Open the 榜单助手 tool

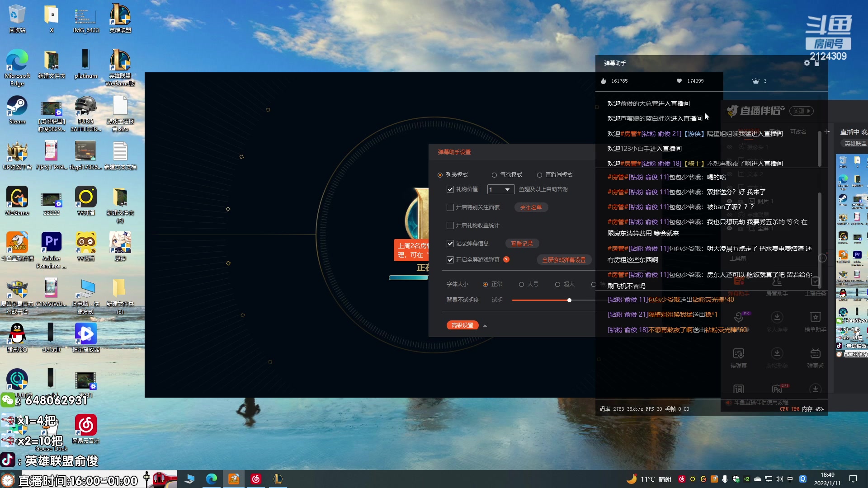click(815, 322)
